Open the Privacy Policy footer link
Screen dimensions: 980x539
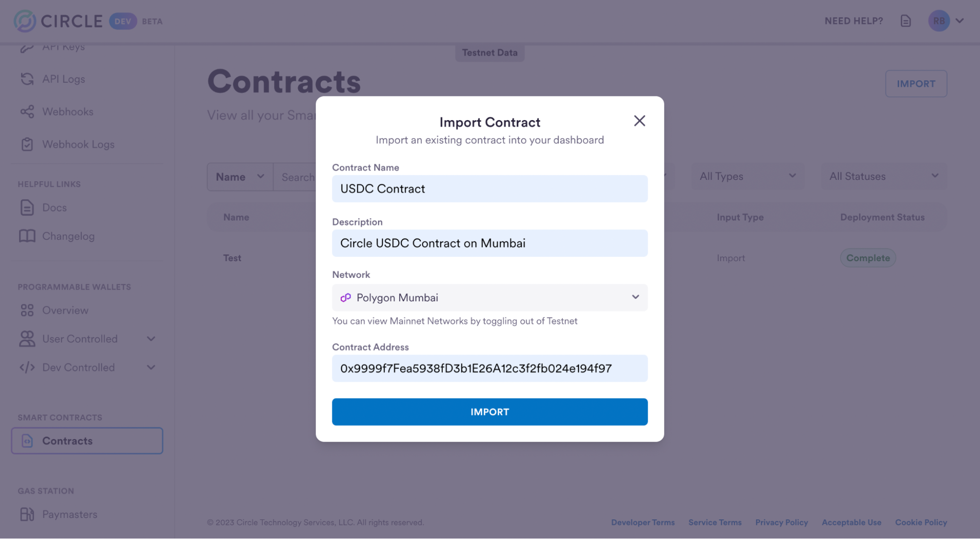click(781, 522)
